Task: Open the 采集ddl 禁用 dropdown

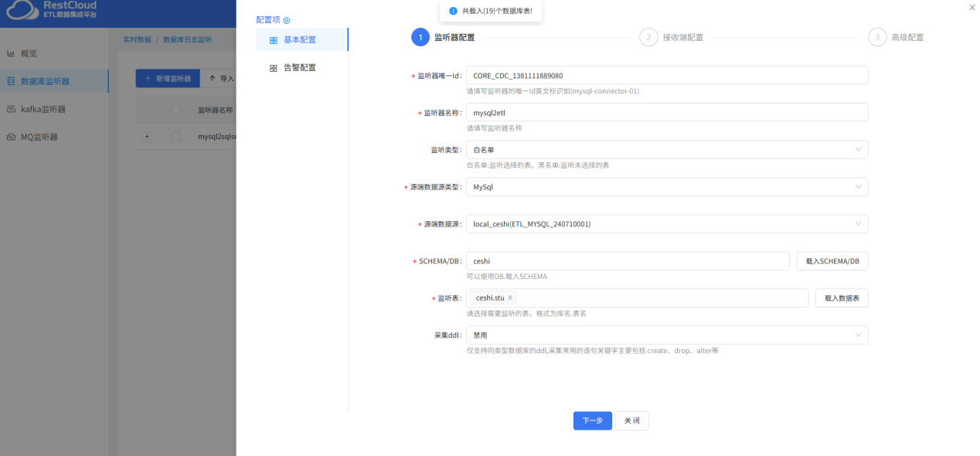Action: click(x=857, y=335)
